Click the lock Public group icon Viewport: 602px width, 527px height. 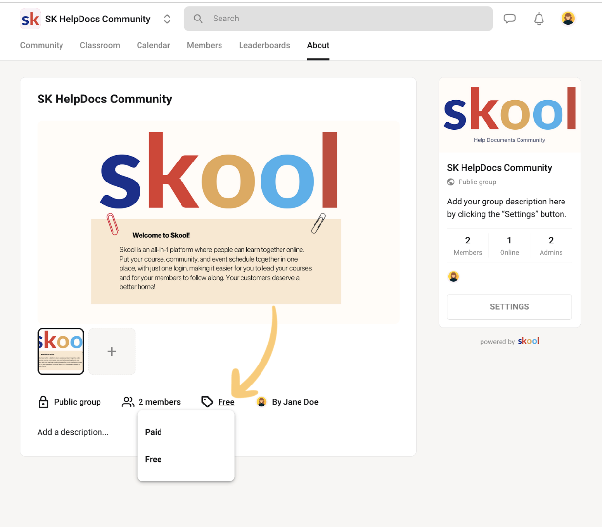point(43,402)
